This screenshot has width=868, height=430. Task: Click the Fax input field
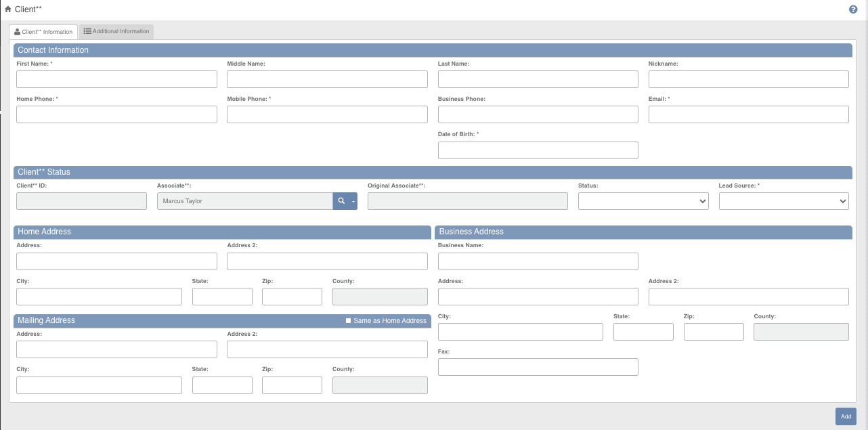538,367
